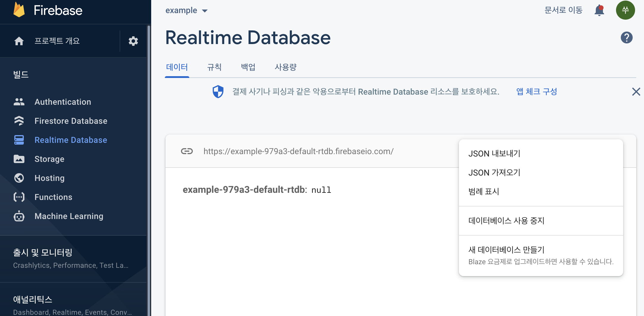This screenshot has height=316, width=644.
Task: Select JSON 내보내기 menu item
Action: click(x=541, y=154)
